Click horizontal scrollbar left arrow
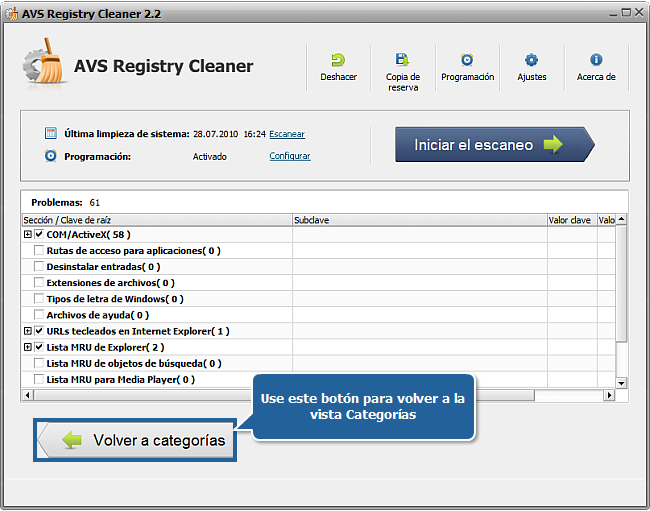 pos(27,395)
